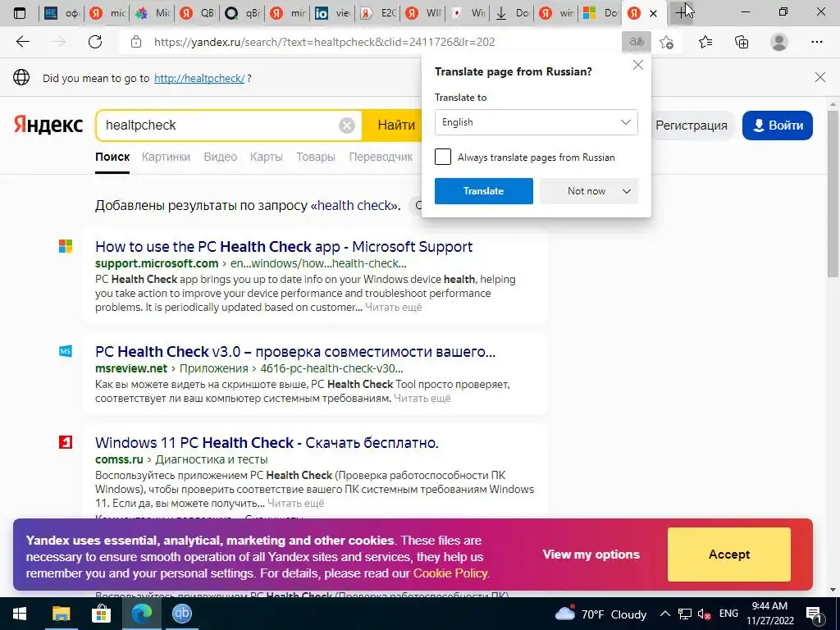Open the tab actions menu icon

pos(20,13)
